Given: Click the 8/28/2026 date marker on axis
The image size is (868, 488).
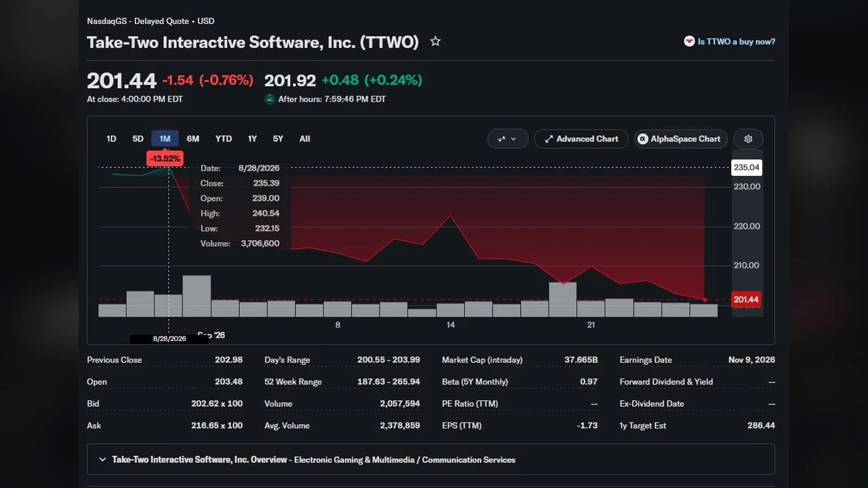Looking at the screenshot, I should coord(169,338).
